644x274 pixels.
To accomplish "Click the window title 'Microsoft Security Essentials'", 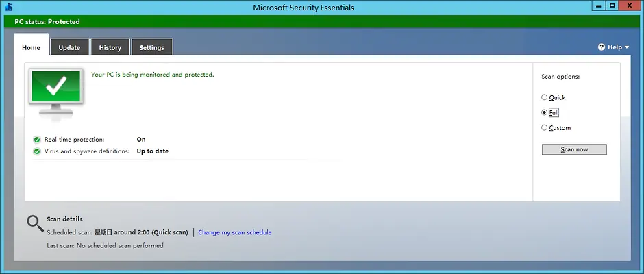I will coord(304,8).
